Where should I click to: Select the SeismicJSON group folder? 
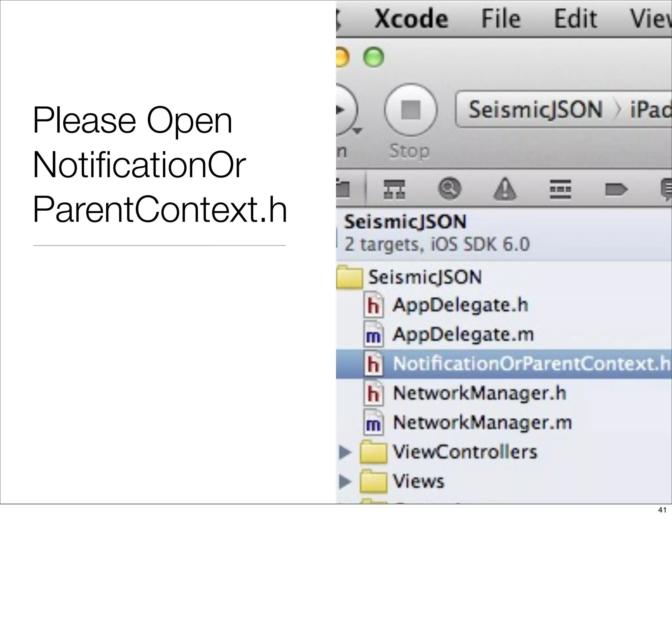[x=425, y=277]
